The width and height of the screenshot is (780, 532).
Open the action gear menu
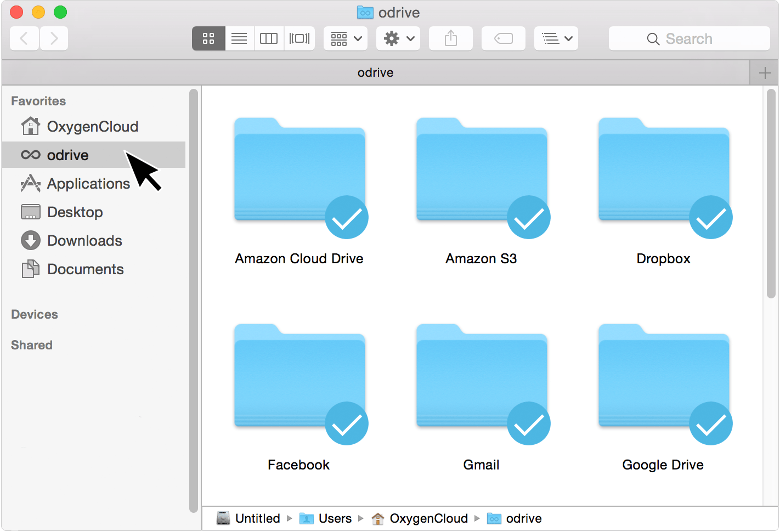pyautogui.click(x=398, y=38)
